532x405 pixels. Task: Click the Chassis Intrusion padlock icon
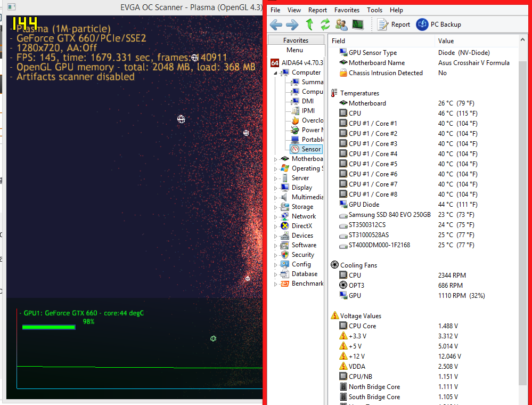coord(343,72)
